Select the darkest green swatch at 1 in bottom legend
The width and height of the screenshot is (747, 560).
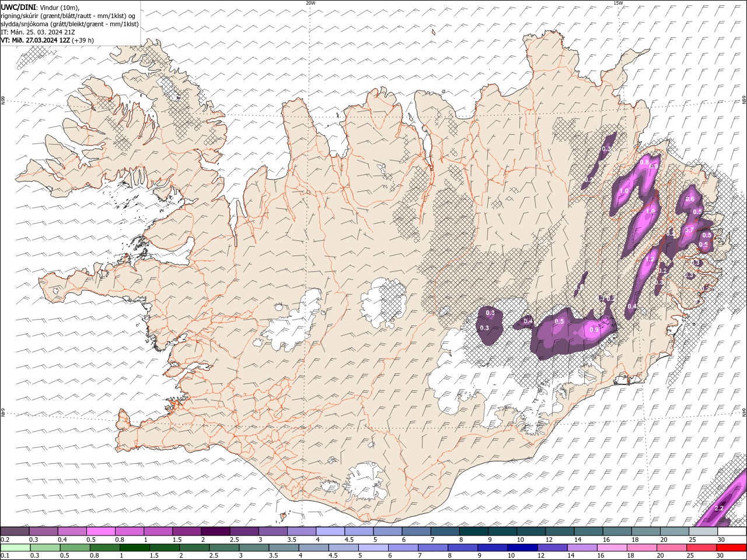(x=134, y=548)
